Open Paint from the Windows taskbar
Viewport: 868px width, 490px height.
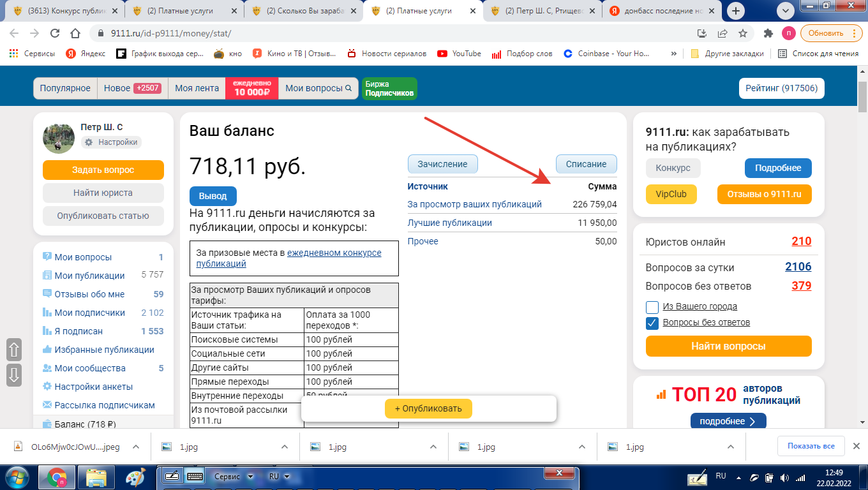click(135, 478)
